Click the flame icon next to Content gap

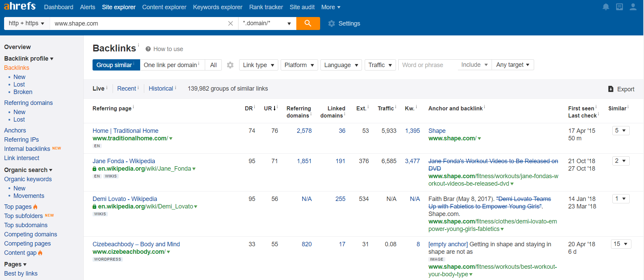point(40,253)
